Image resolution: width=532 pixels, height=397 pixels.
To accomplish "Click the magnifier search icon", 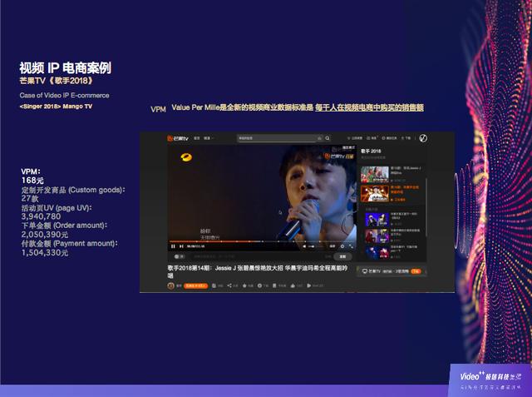I will pos(328,138).
